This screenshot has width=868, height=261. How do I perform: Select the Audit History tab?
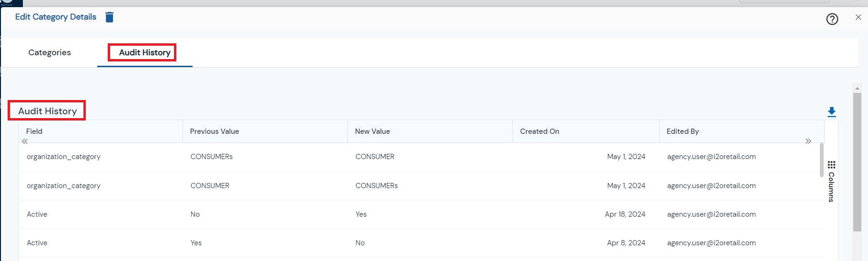point(145,52)
